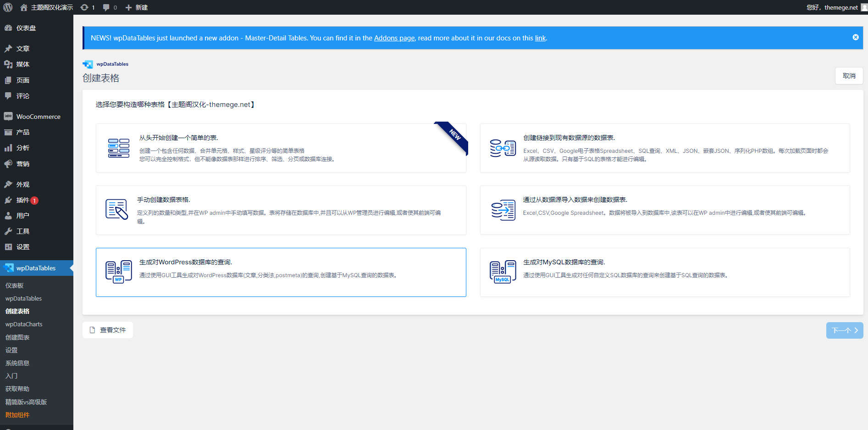Open the comments bubble in admin bar
The width and height of the screenshot is (868, 430).
point(106,7)
